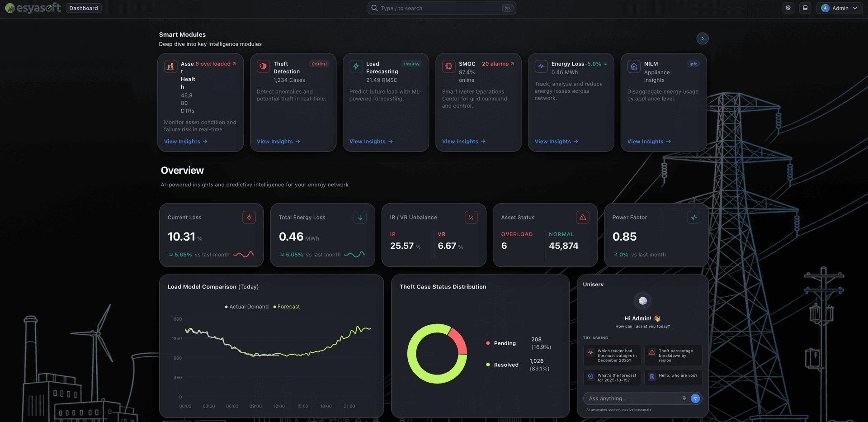Click the IR / VR Unbalance percent icon
This screenshot has width=868, height=422.
click(471, 218)
